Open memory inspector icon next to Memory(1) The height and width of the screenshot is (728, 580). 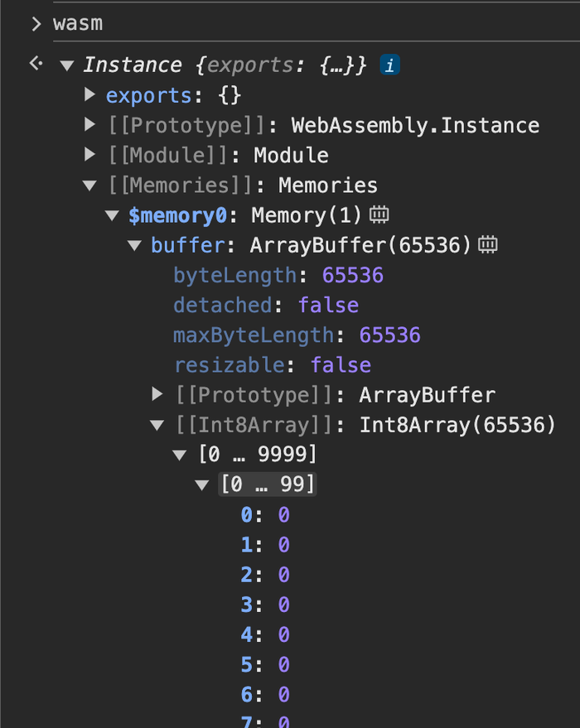(x=379, y=215)
